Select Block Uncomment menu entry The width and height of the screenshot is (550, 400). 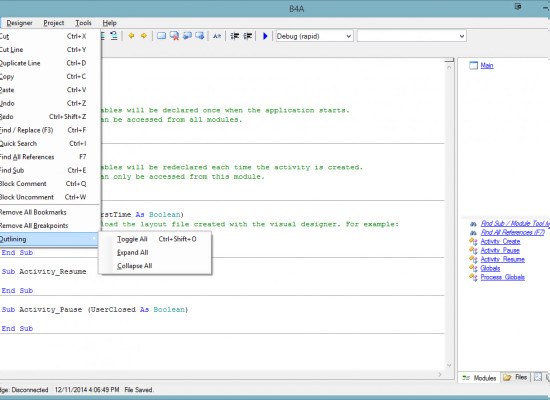pyautogui.click(x=49, y=197)
